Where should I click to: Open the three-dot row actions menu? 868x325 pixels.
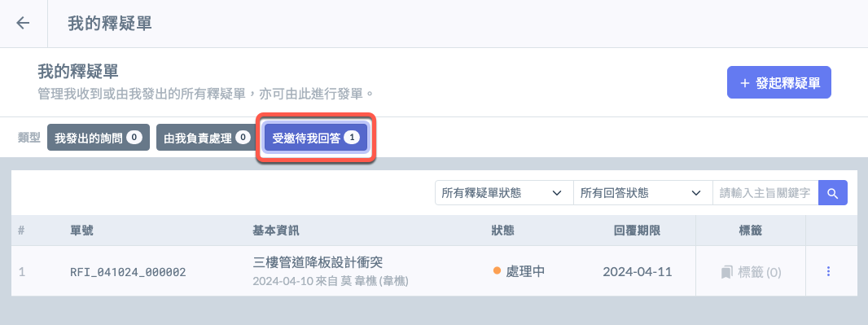coord(828,271)
